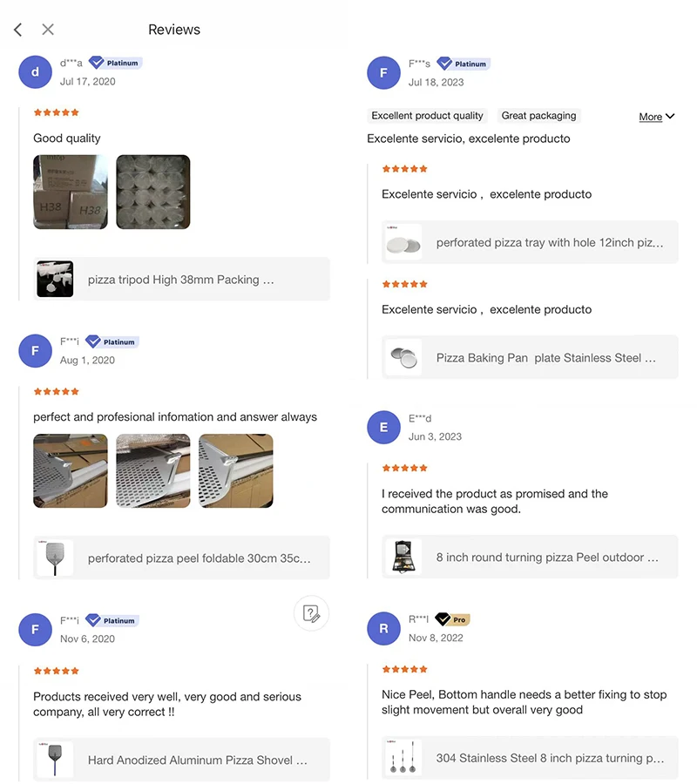Select the Excellent product quality tag
Viewport: 697px width, 784px height.
coord(427,116)
